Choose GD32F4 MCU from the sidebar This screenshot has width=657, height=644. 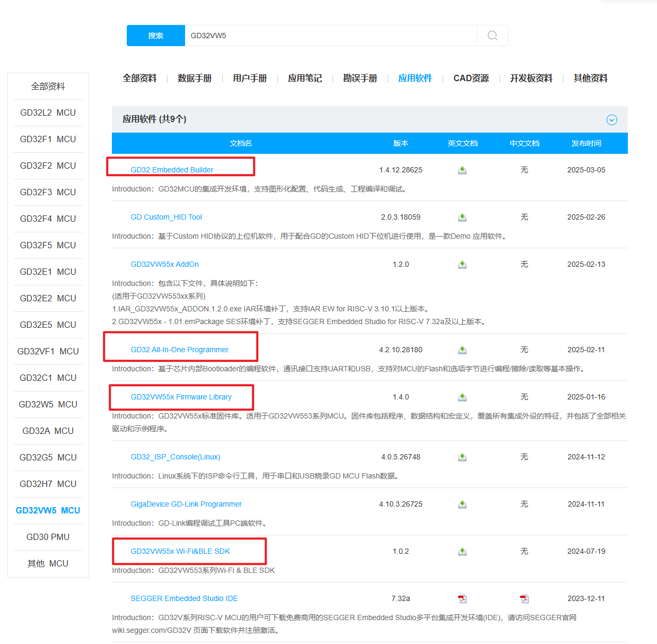[48, 219]
